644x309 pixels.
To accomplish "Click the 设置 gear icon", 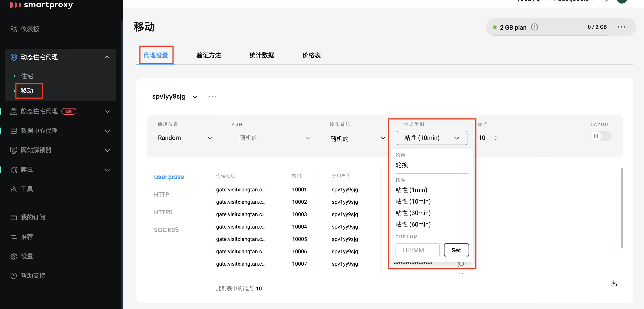I will point(13,256).
